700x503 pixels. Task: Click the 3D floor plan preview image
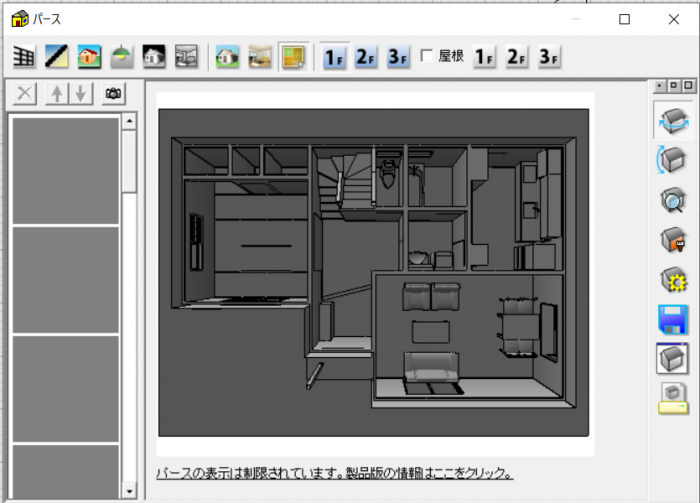point(374,273)
